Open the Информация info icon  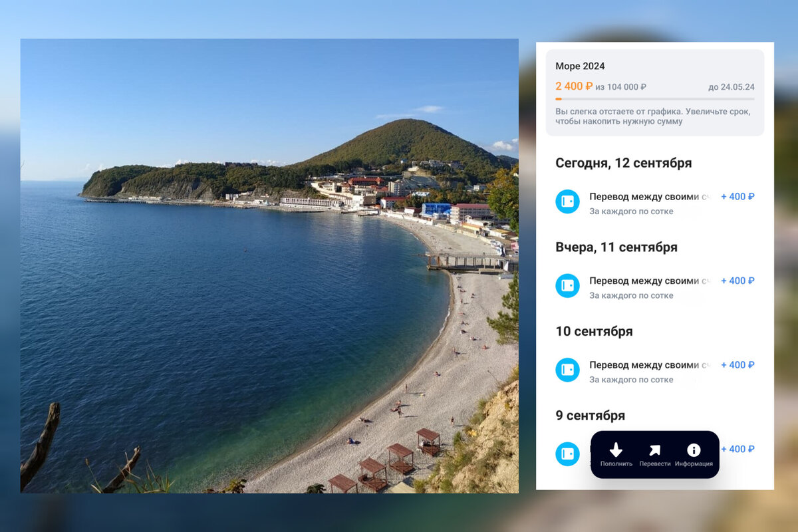tap(694, 450)
